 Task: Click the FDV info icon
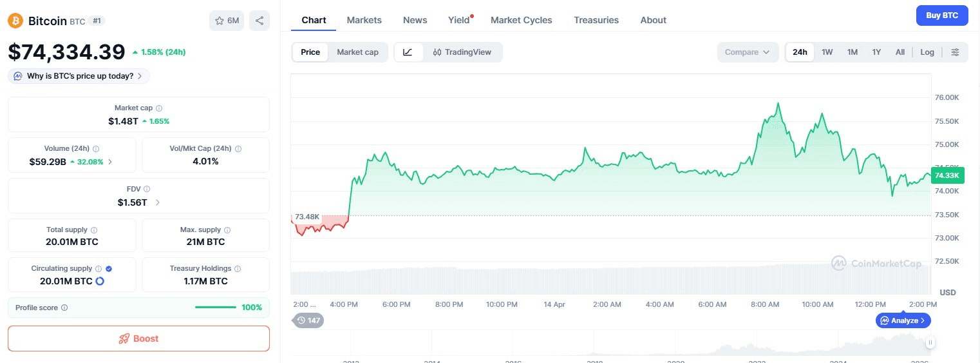147,190
